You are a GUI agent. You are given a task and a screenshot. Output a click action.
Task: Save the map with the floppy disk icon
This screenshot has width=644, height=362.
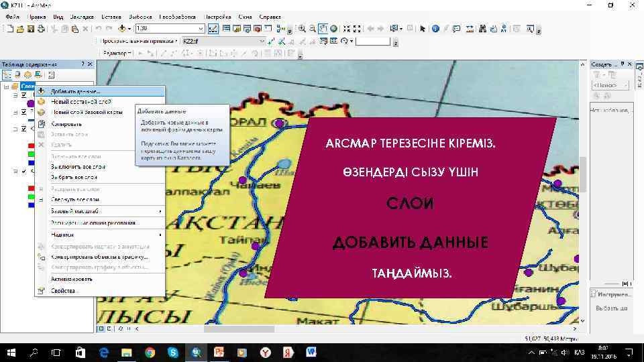coord(30,29)
